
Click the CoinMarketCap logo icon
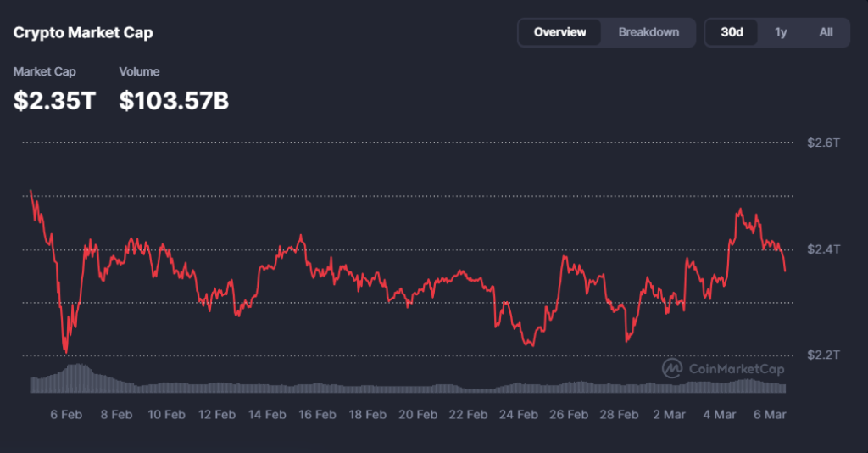click(673, 368)
